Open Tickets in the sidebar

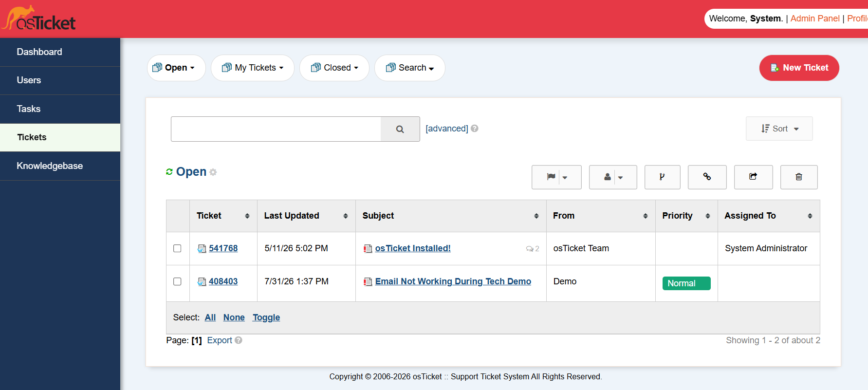click(x=60, y=137)
